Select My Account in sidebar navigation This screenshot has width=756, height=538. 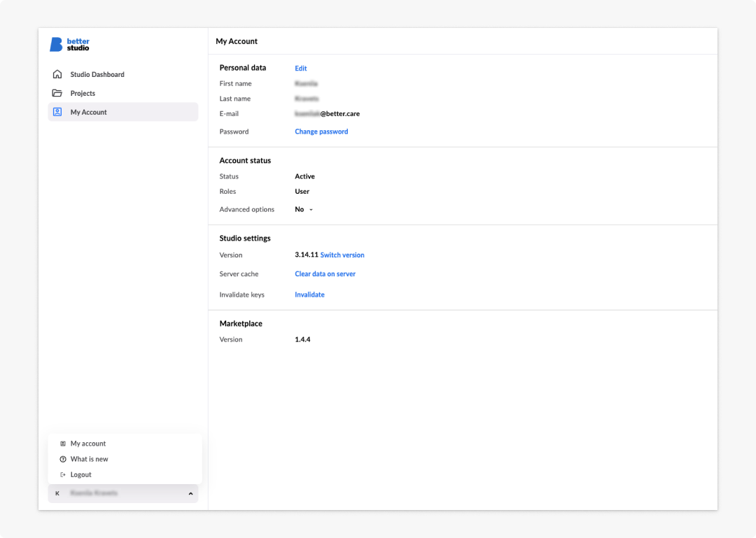[123, 112]
